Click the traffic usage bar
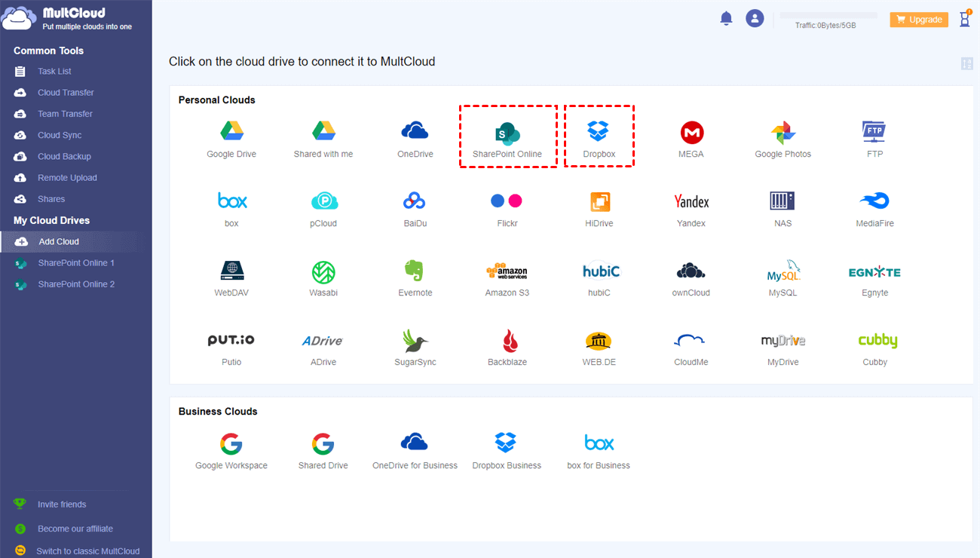This screenshot has height=558, width=980. [828, 15]
